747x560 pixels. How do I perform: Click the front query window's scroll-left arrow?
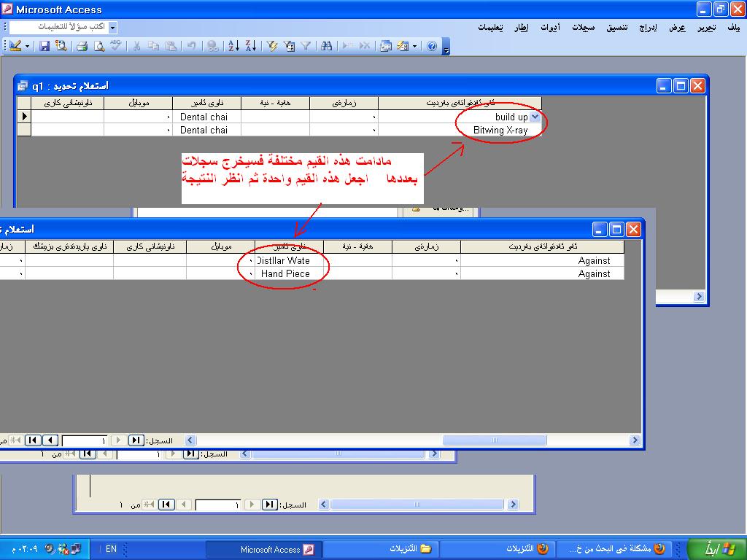coord(190,440)
